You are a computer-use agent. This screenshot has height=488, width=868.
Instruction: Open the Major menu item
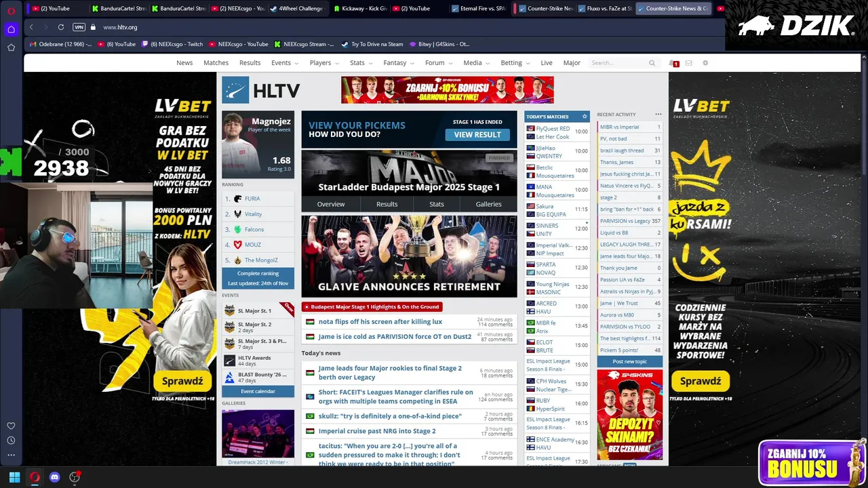coord(572,63)
